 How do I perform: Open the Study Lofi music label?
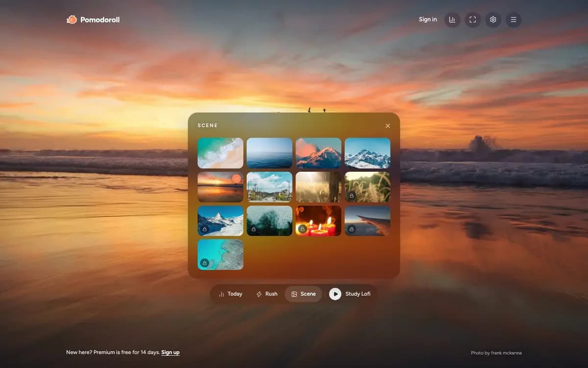point(358,294)
